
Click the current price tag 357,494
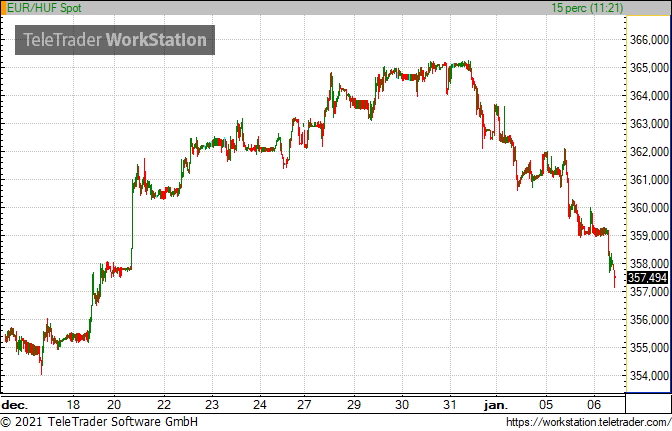647,278
